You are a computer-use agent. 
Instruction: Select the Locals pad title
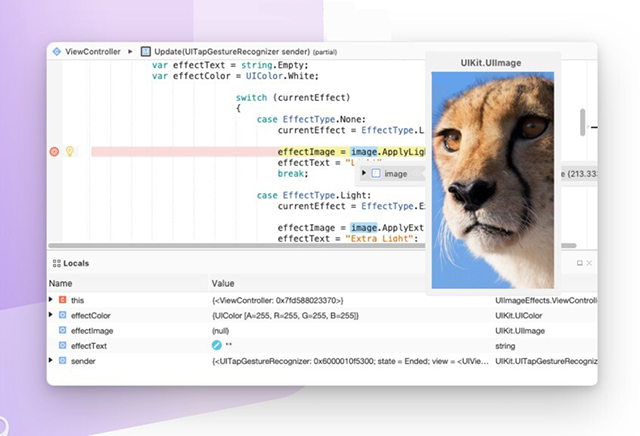click(76, 263)
